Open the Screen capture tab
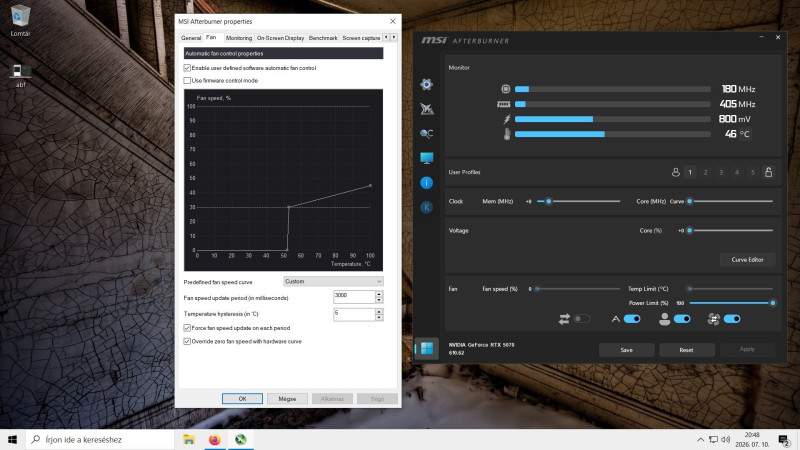Screen dimensions: 800x450 (x=361, y=38)
